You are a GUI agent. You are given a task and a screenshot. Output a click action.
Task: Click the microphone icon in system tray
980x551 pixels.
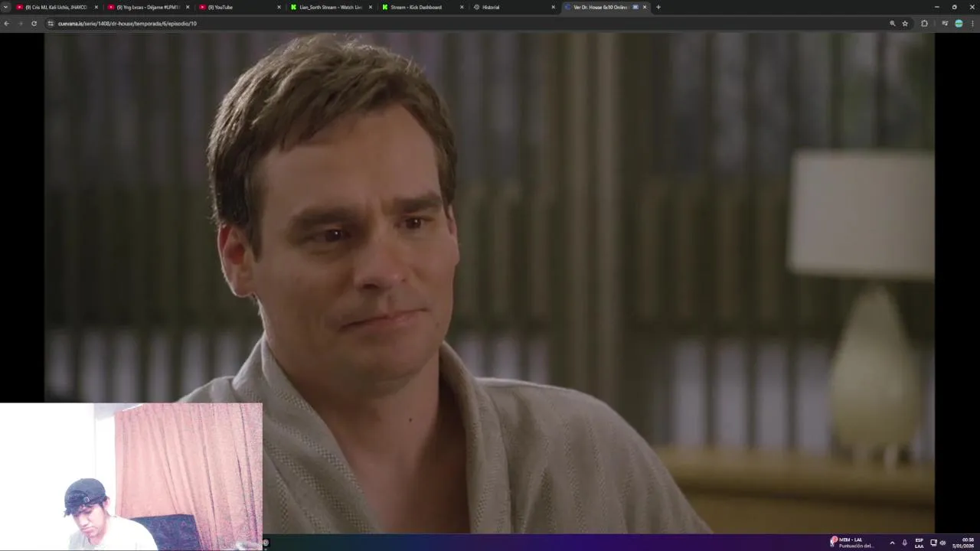click(x=905, y=543)
